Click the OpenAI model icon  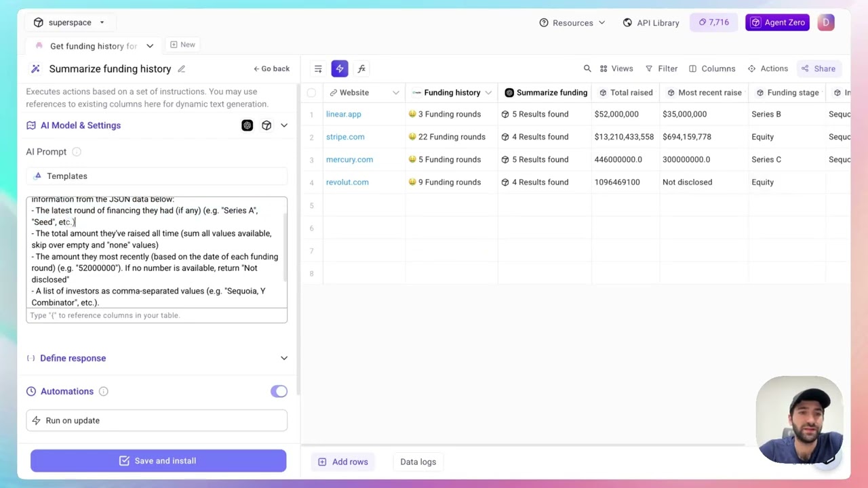(248, 125)
